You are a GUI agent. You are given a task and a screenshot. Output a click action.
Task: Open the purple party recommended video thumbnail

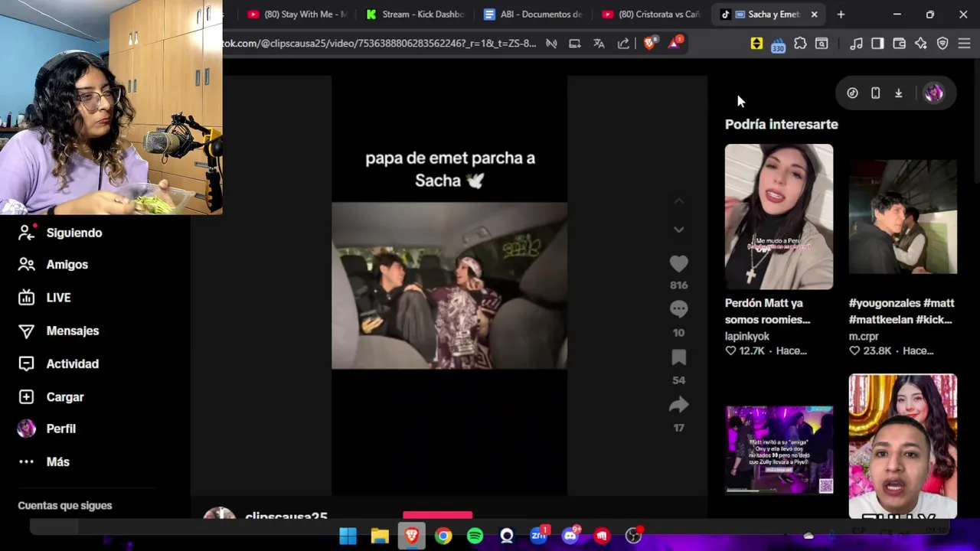[779, 450]
